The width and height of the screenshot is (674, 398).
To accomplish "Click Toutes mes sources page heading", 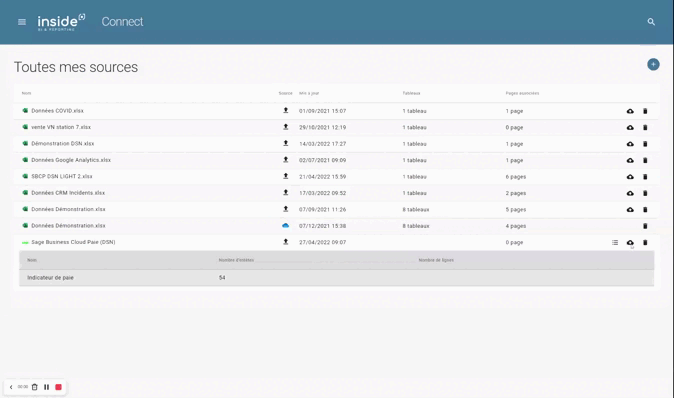I will tap(76, 67).
